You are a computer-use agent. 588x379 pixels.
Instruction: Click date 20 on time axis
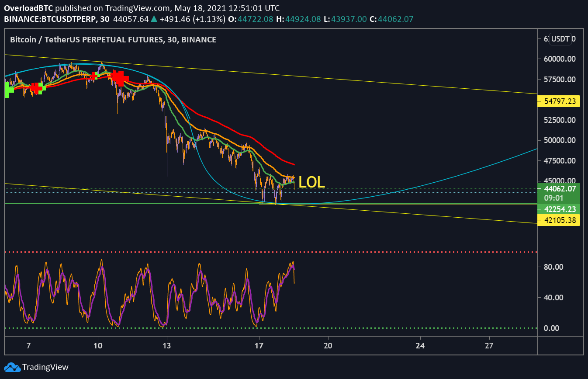pyautogui.click(x=328, y=345)
